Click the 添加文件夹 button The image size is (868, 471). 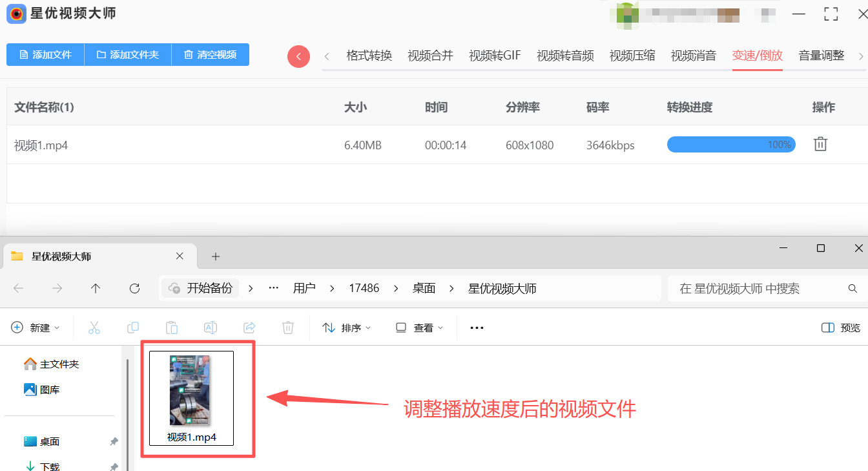coord(128,55)
